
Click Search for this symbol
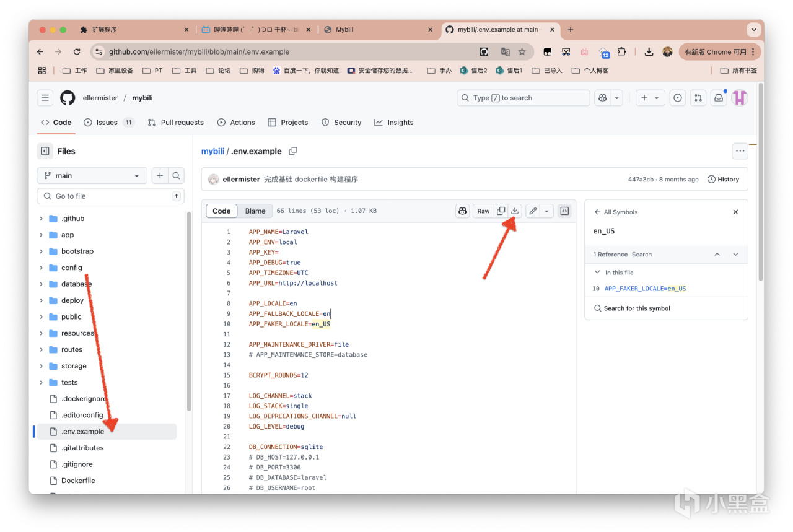coord(633,308)
